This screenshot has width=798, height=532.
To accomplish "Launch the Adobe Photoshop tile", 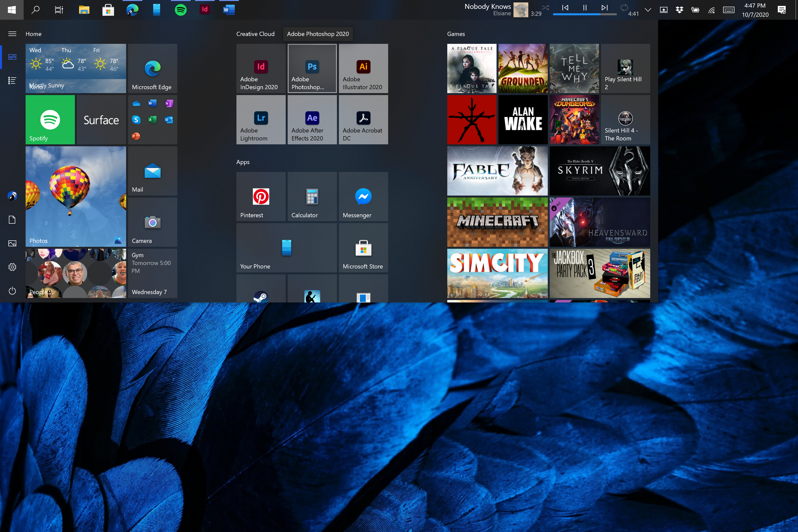I will coord(312,68).
